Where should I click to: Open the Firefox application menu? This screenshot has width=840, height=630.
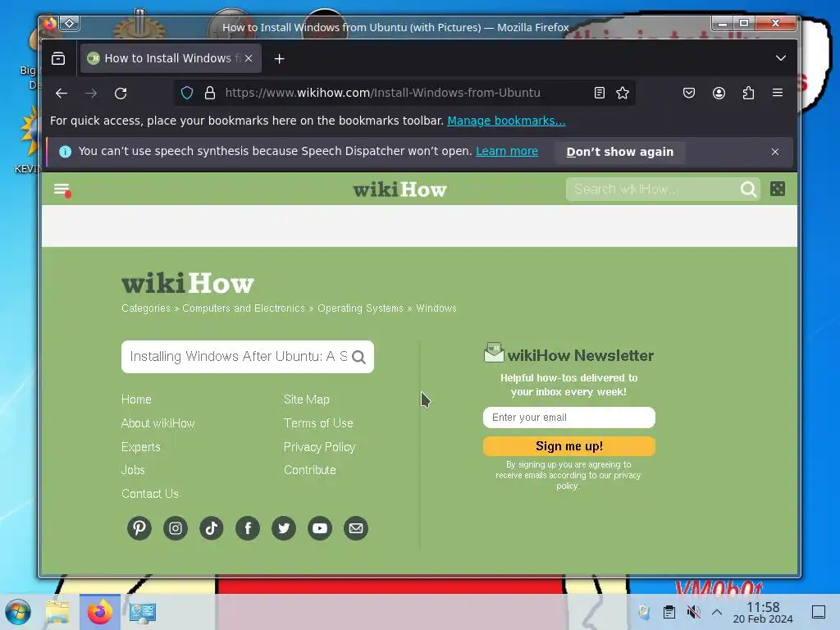778,94
